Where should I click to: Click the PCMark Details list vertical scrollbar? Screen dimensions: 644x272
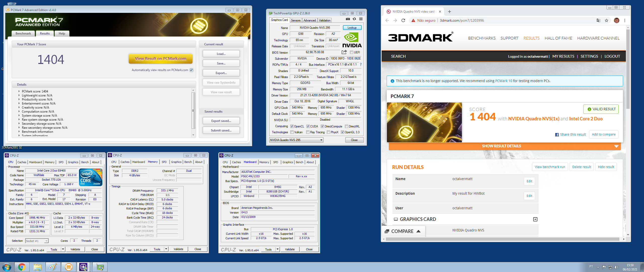[193, 113]
